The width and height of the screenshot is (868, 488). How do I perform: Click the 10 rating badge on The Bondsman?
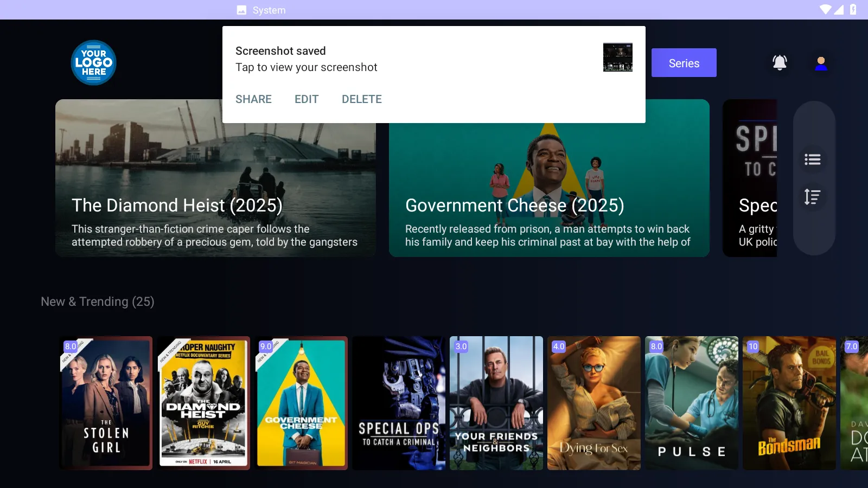click(x=753, y=346)
